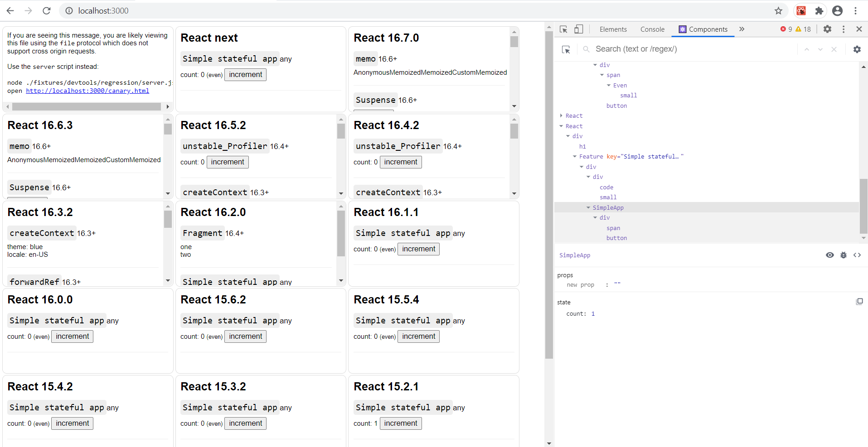Show more DevTools tabs chevron
The height and width of the screenshot is (447, 868).
[742, 29]
